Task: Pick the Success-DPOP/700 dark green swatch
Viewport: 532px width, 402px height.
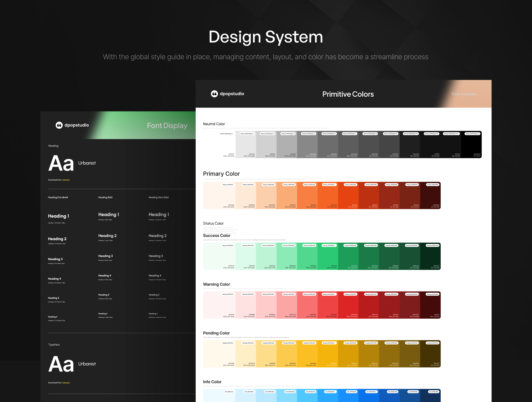Action: pos(369,256)
